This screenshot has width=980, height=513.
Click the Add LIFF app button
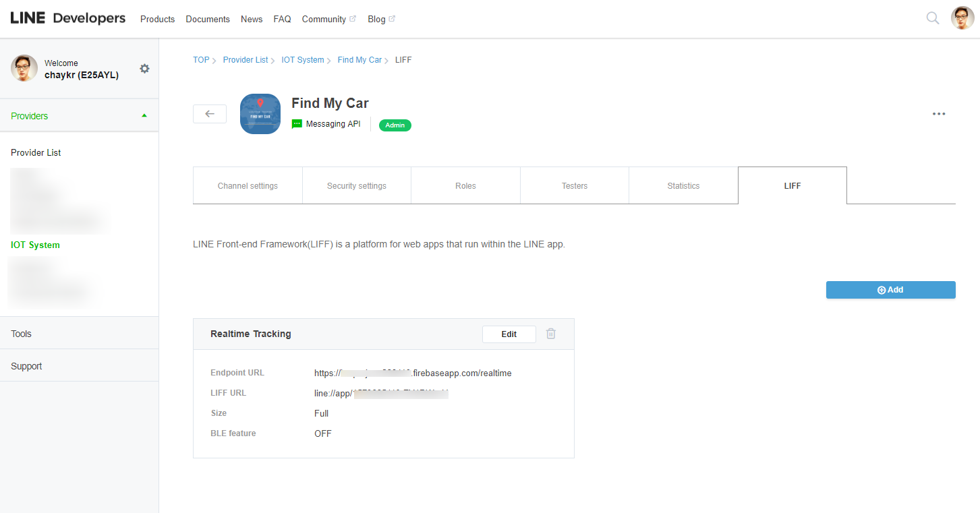click(890, 290)
